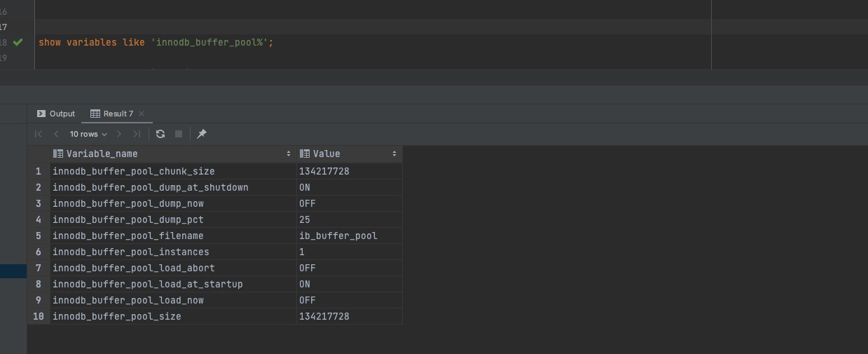The width and height of the screenshot is (868, 354).
Task: Select row number 6 in the grid
Action: point(39,252)
